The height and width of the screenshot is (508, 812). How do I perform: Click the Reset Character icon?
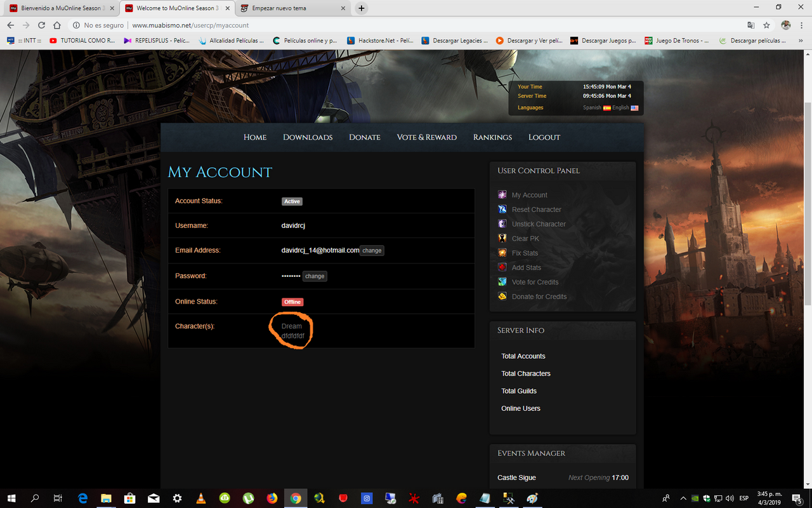(x=502, y=210)
